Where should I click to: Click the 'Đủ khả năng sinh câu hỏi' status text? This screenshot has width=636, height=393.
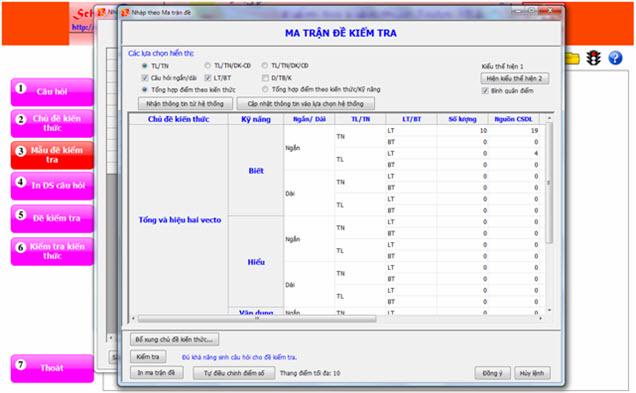click(x=239, y=357)
